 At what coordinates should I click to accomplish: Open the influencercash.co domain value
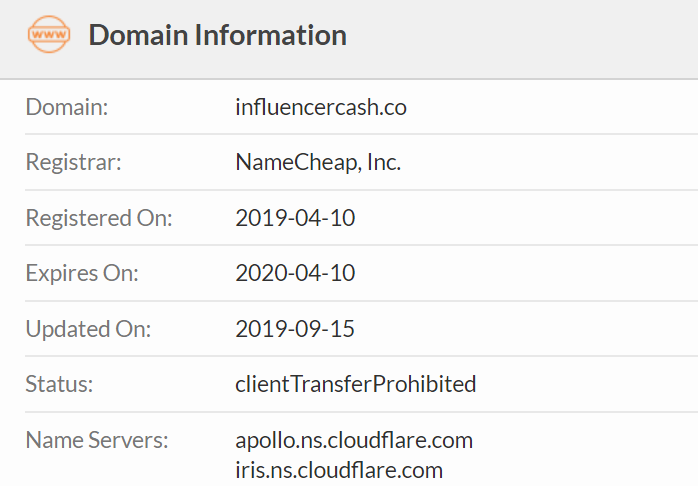pyautogui.click(x=320, y=107)
